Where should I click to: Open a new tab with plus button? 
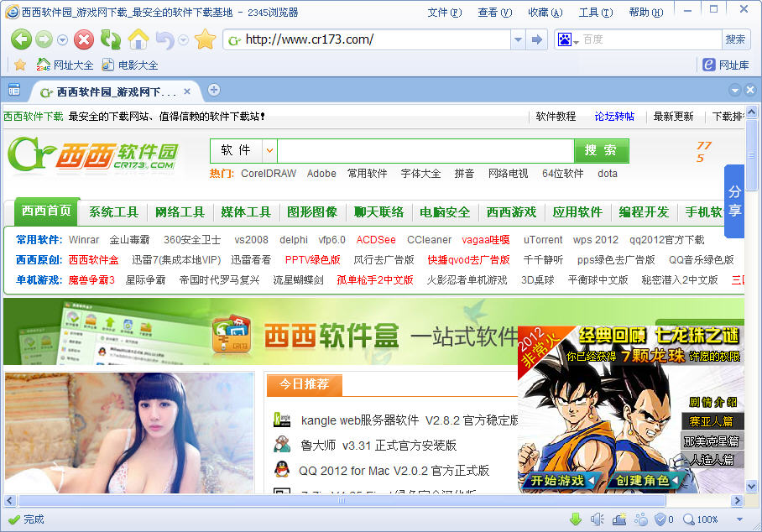pyautogui.click(x=214, y=90)
